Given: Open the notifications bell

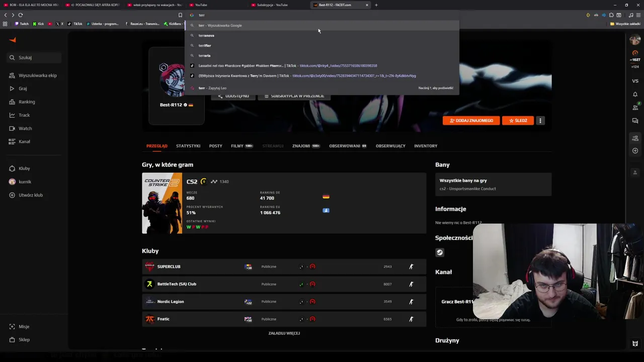Looking at the screenshot, I should (x=635, y=95).
